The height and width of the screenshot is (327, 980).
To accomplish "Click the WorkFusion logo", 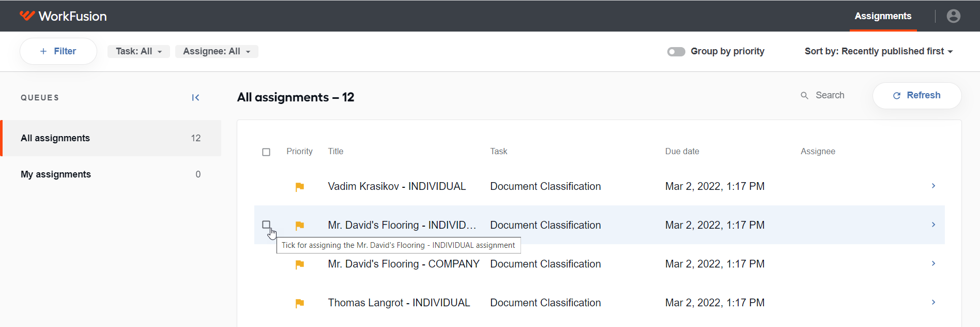I will click(x=63, y=16).
